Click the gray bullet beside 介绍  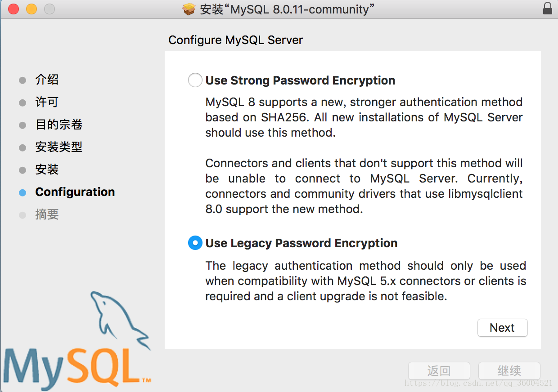pos(22,80)
